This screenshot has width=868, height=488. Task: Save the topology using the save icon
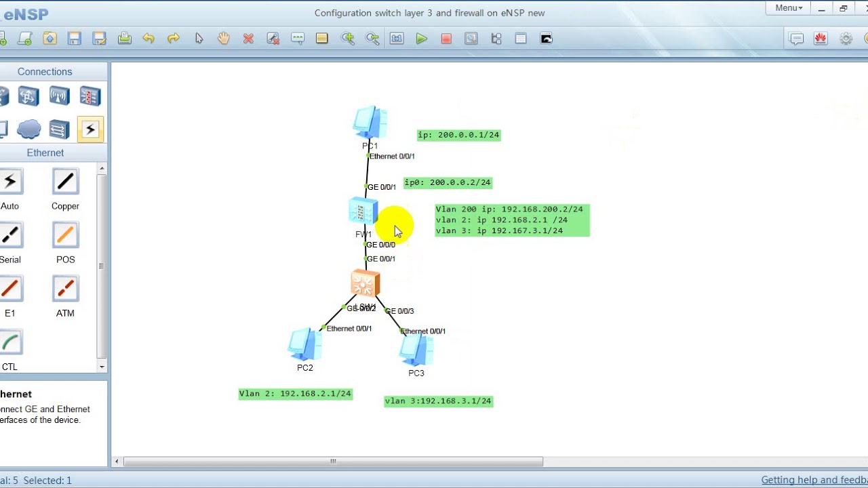point(75,39)
